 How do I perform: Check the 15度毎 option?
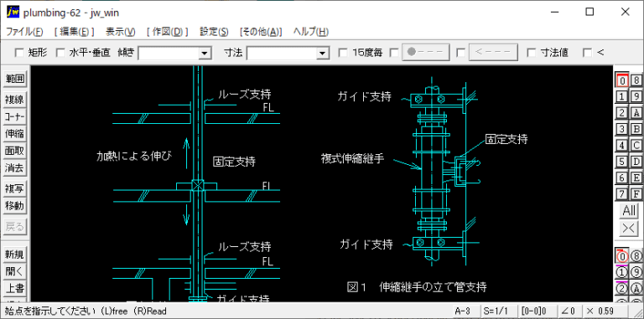point(343,53)
